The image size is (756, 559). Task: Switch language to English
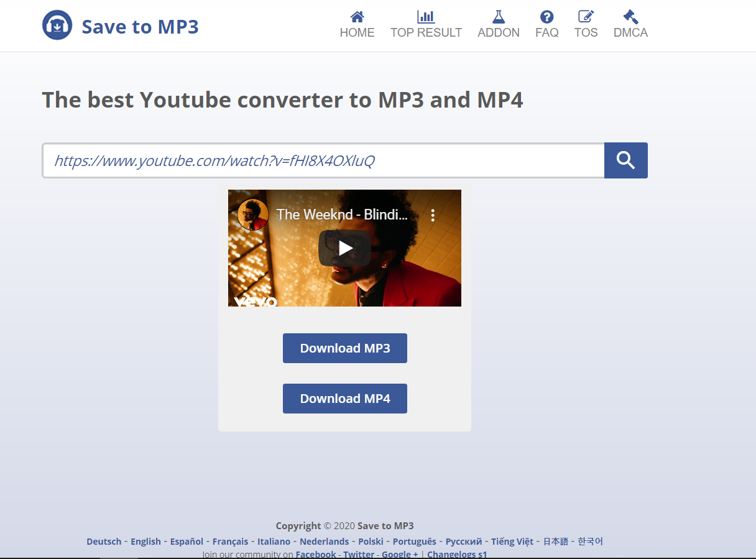click(145, 542)
